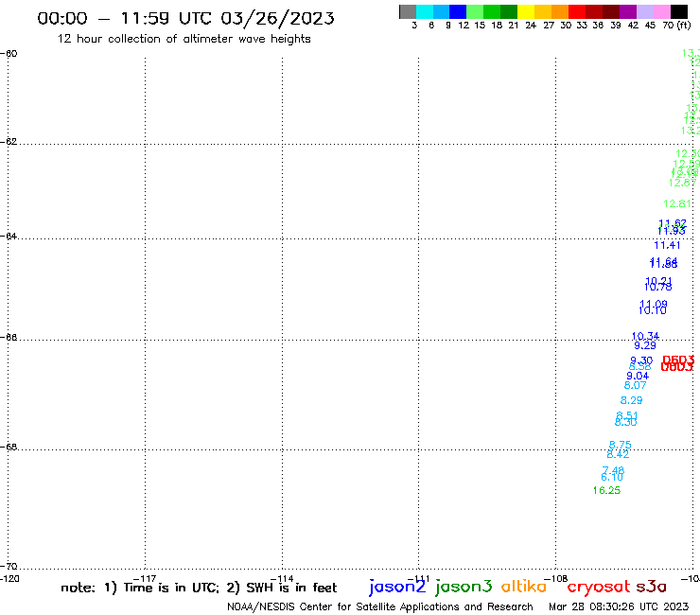The image size is (700, 615).
Task: Click the green 16.25 wave height value
Action: coord(606,490)
